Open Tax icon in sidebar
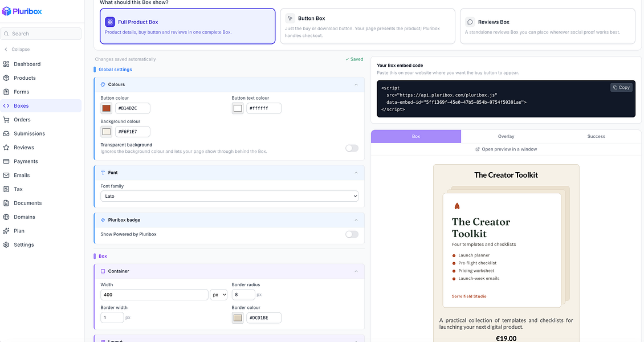This screenshot has height=342, width=644. (6, 189)
